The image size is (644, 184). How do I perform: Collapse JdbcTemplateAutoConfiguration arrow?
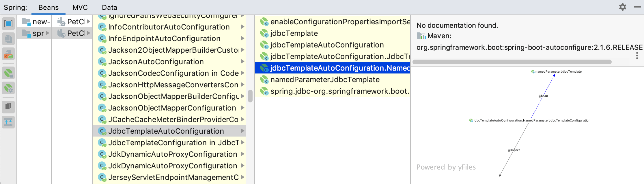tap(243, 131)
